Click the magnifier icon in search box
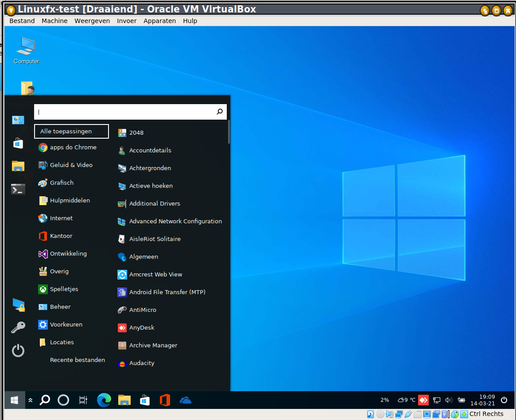This screenshot has height=420, width=516. pos(220,112)
